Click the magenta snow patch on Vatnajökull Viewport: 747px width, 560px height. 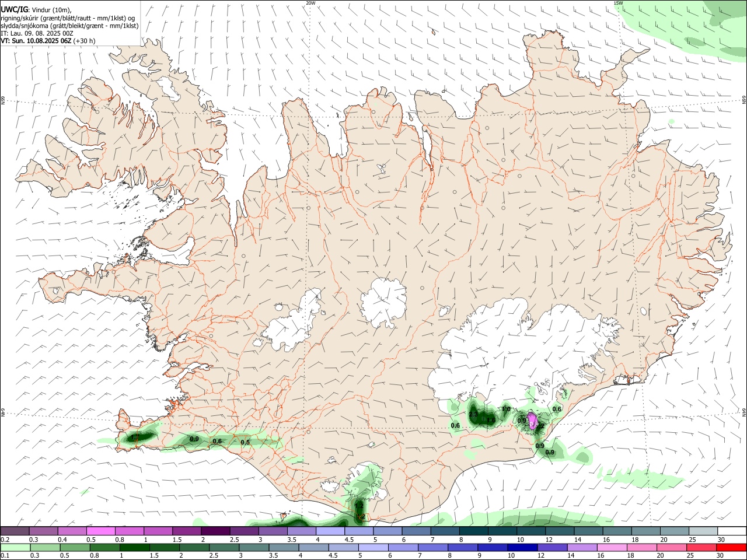pos(533,420)
